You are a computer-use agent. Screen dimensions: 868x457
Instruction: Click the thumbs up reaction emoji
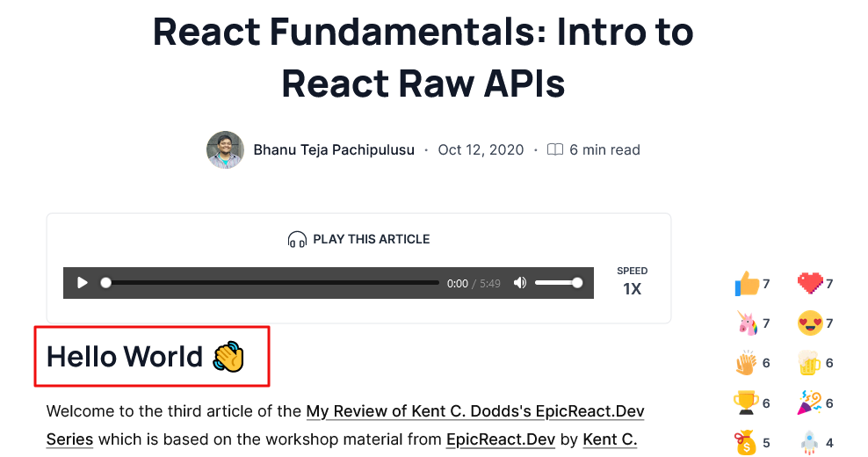click(747, 284)
